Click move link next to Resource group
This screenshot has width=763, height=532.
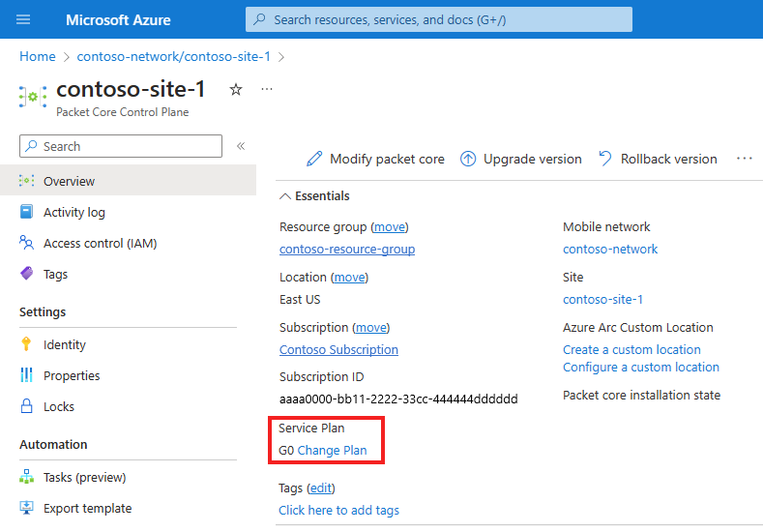point(390,227)
